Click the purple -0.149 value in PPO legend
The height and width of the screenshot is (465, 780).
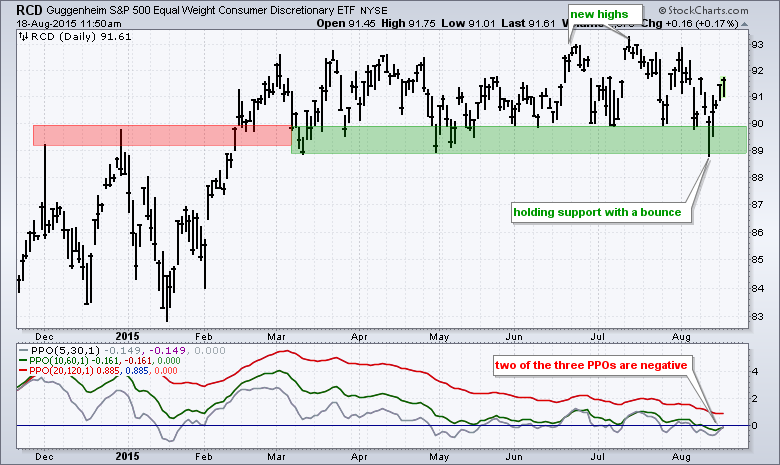(167, 351)
